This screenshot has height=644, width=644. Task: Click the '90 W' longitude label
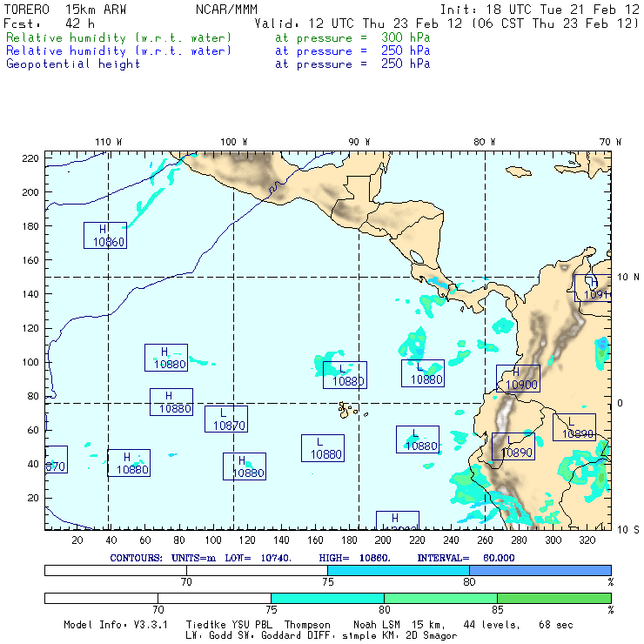pos(359,142)
